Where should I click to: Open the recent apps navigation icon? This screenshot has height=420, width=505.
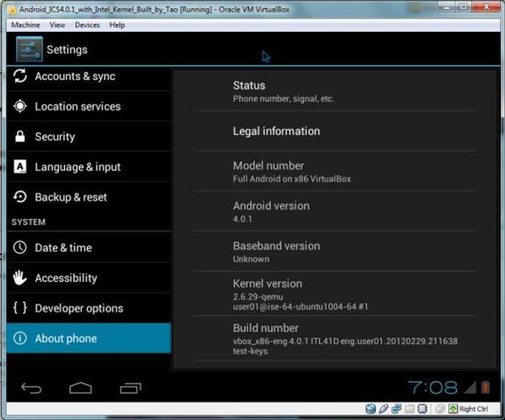point(130,388)
